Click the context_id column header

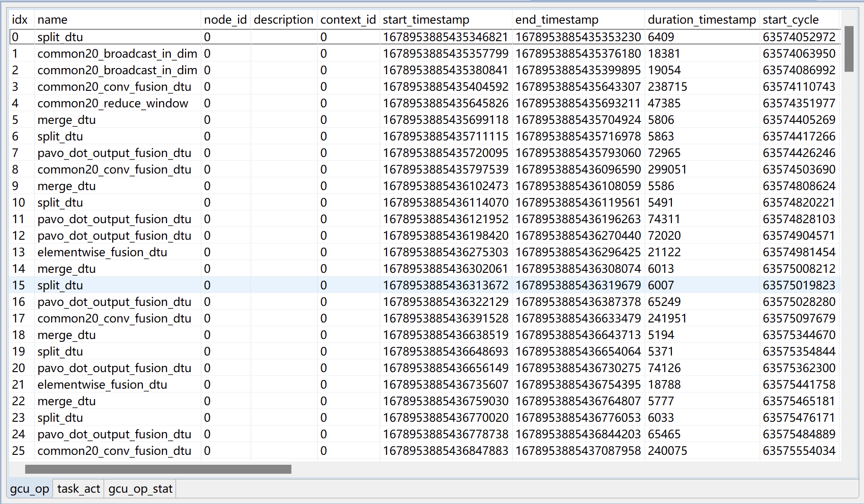pos(348,19)
